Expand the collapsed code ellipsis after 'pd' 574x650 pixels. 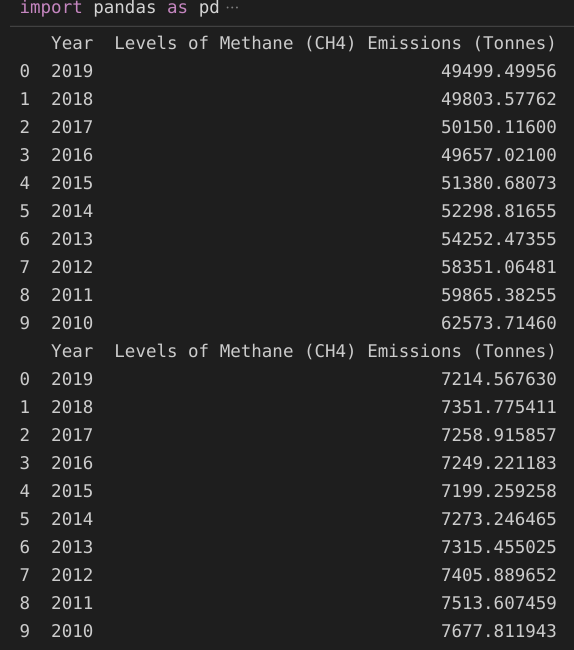(232, 8)
